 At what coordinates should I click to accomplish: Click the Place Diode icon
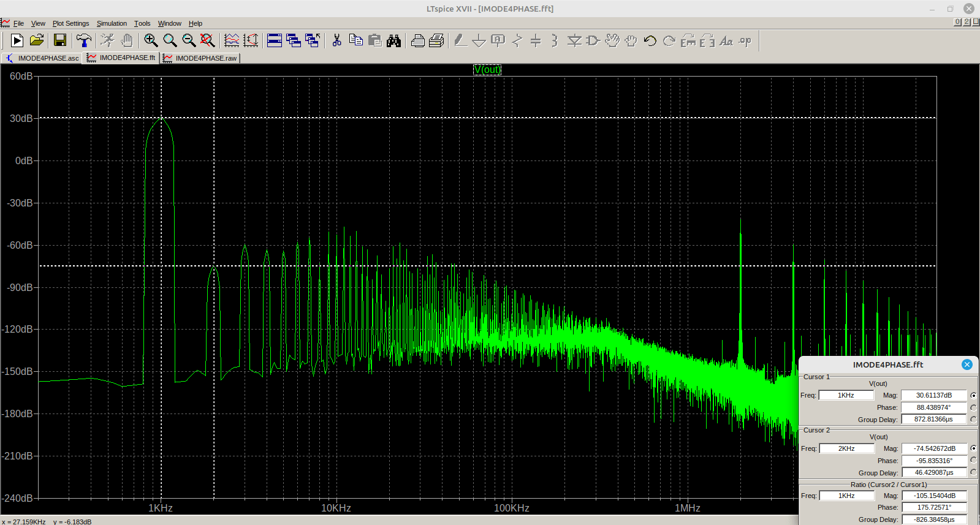pos(574,40)
